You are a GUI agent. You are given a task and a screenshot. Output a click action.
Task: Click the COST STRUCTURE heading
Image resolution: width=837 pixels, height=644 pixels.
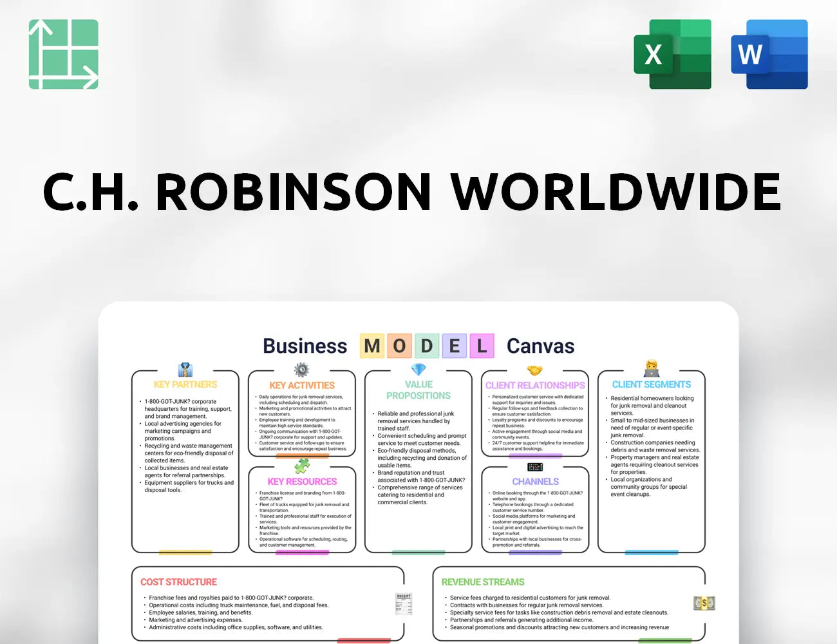(x=178, y=582)
